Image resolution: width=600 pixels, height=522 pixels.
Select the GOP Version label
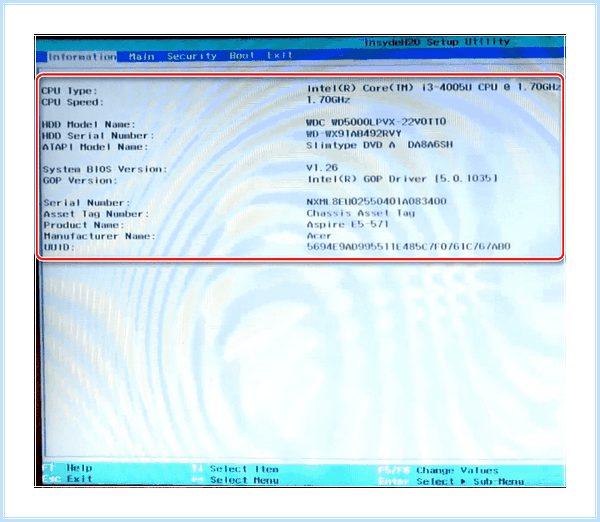click(x=80, y=180)
